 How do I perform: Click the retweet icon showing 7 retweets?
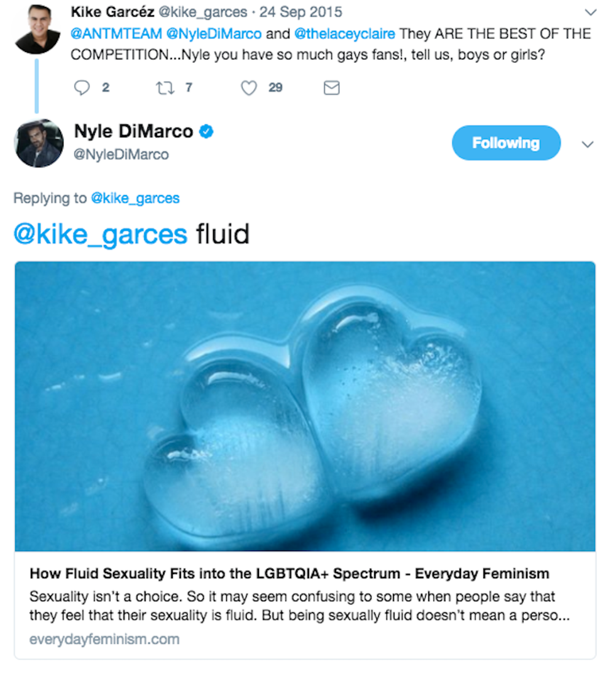(x=165, y=88)
